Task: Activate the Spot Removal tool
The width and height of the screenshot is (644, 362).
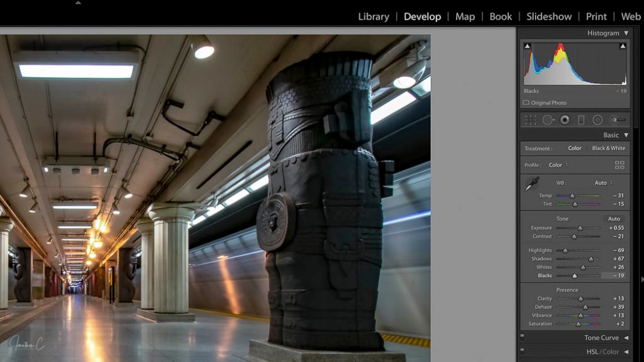Action: (547, 120)
